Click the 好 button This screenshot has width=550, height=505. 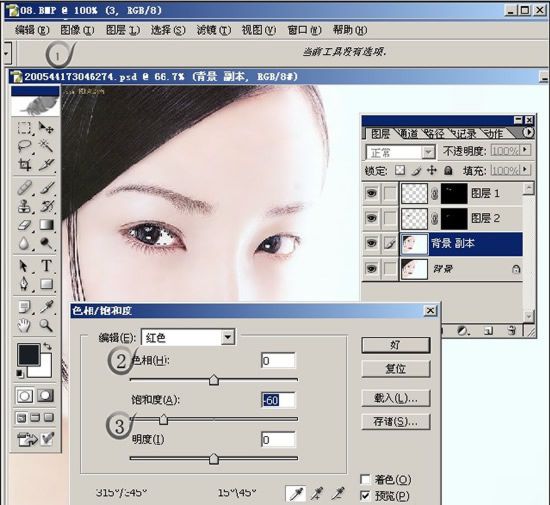(x=396, y=345)
